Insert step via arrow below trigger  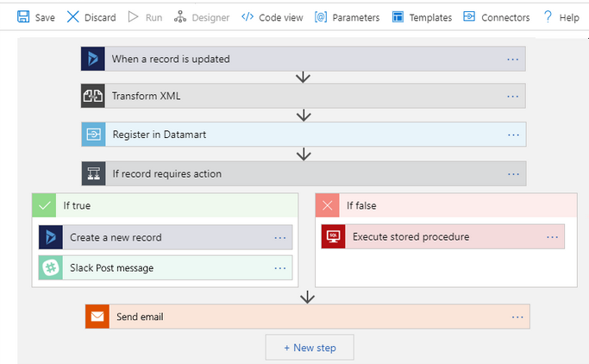(x=303, y=78)
